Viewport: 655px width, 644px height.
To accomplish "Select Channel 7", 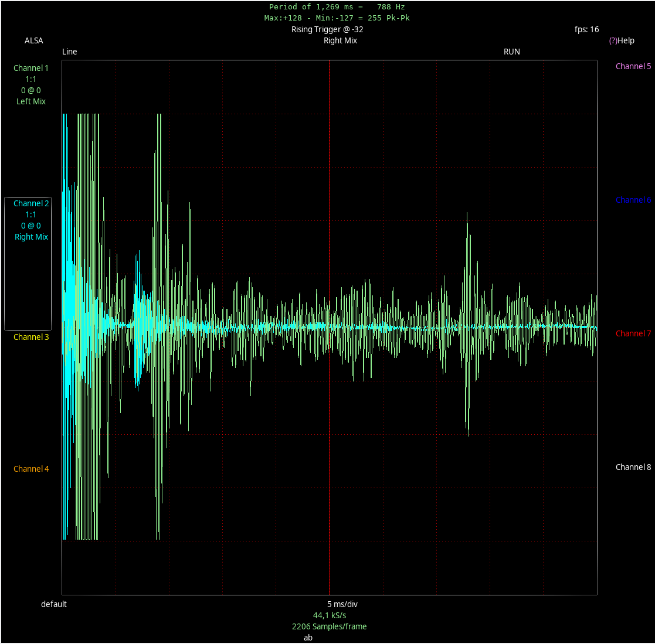I will pos(633,333).
